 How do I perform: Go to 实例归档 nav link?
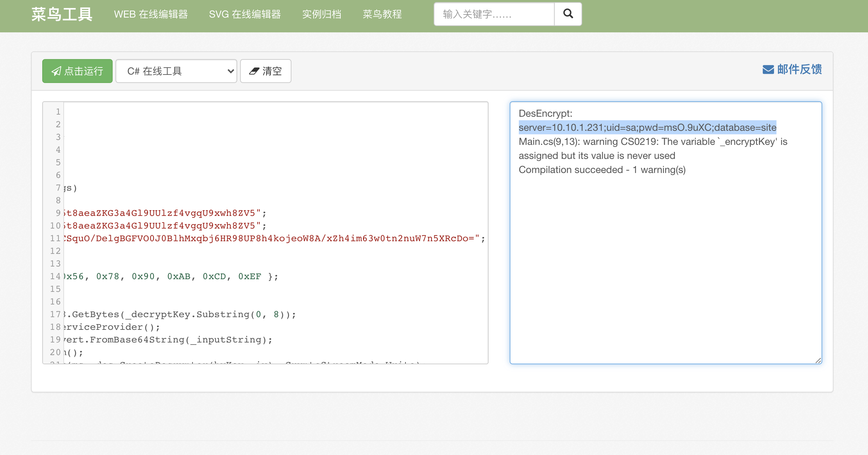(322, 14)
